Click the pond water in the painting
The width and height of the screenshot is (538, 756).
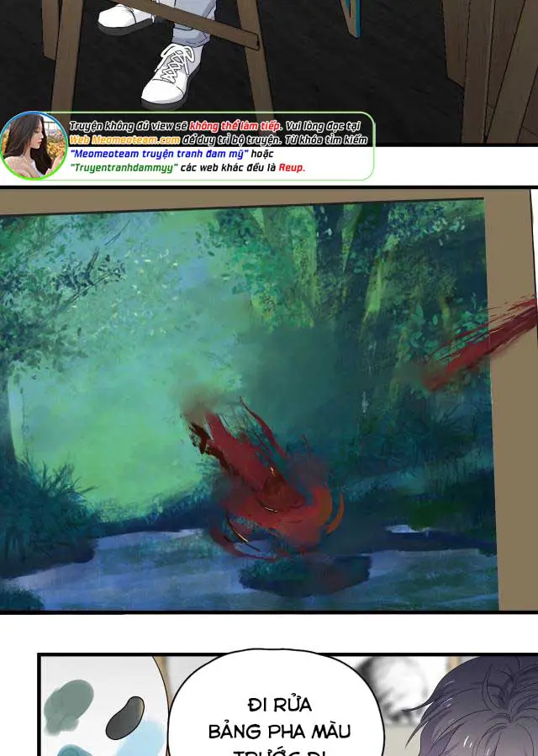coord(126,571)
